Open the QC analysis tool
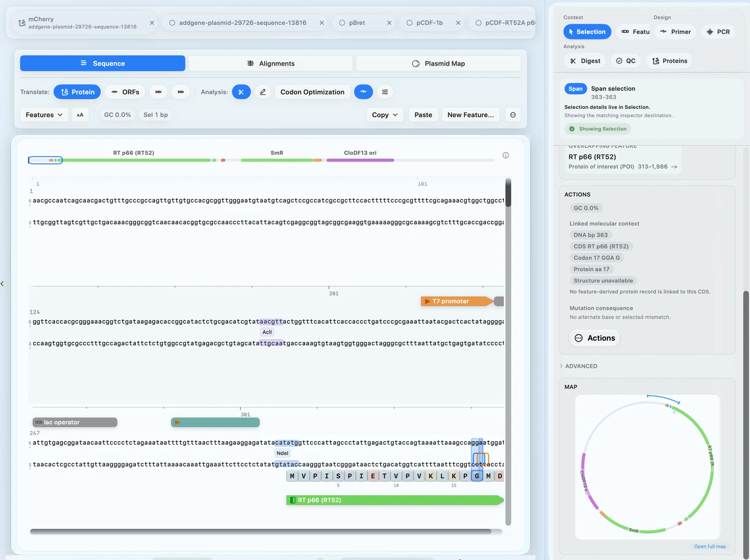The width and height of the screenshot is (750, 560). (x=626, y=61)
